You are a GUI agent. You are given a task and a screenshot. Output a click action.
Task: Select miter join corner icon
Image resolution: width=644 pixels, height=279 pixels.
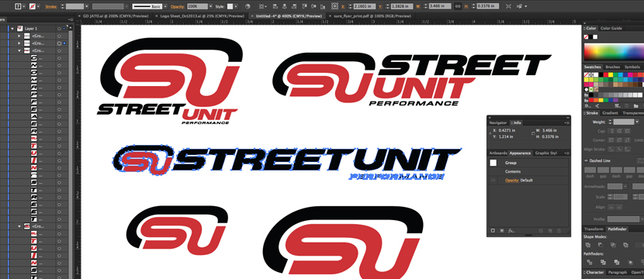tap(611, 140)
